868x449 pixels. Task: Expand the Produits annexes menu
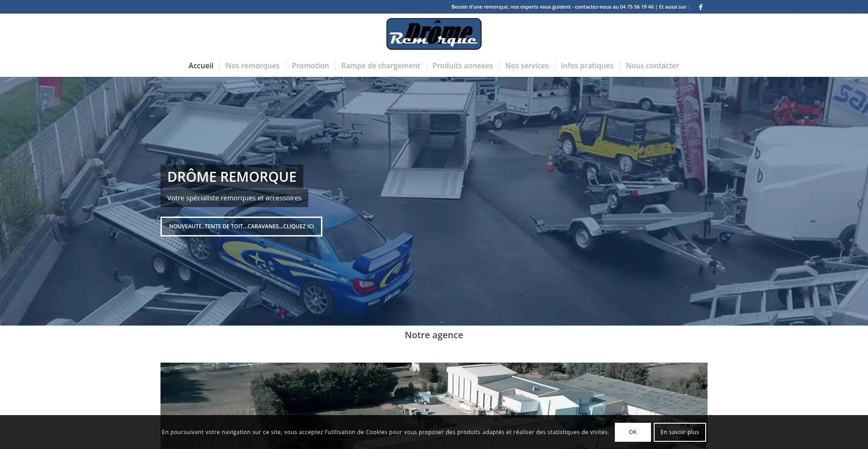(462, 66)
